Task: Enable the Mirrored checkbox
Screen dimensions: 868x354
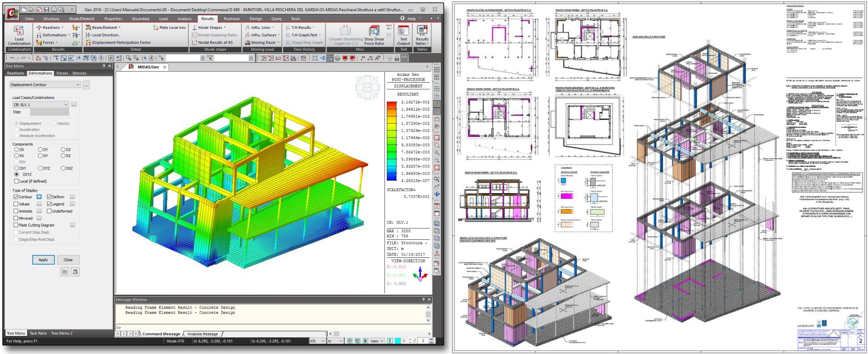Action: (x=16, y=218)
